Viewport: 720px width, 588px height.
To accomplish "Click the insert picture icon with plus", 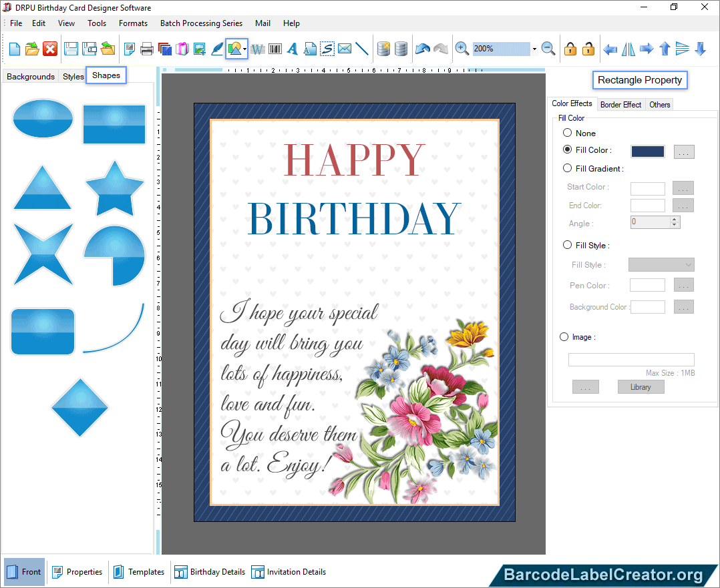I will point(200,49).
